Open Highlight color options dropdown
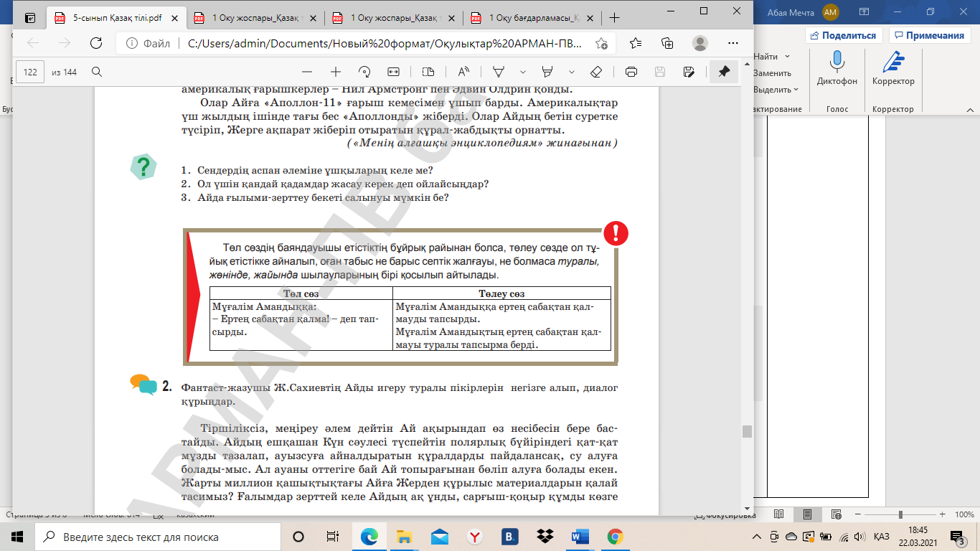The image size is (980, 551). [x=572, y=72]
